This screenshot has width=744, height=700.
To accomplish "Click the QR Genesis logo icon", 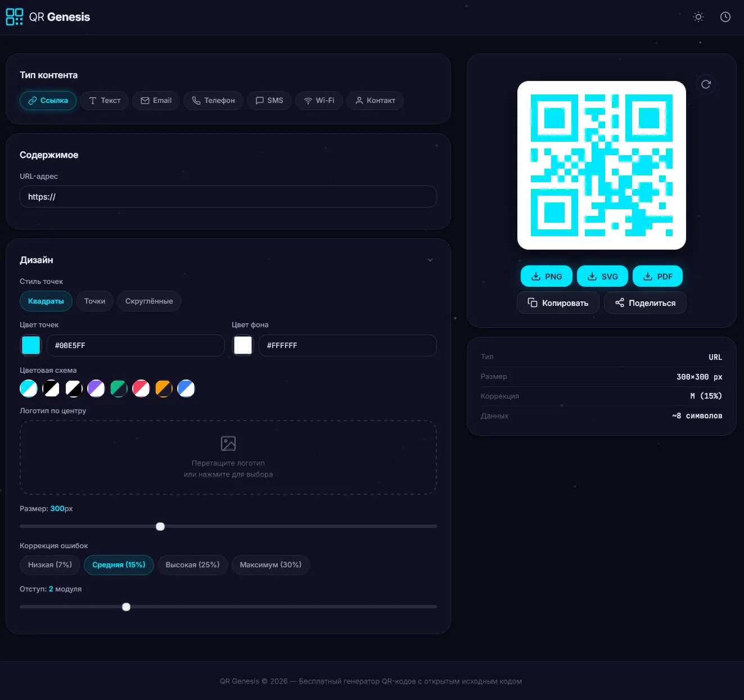I will point(14,17).
